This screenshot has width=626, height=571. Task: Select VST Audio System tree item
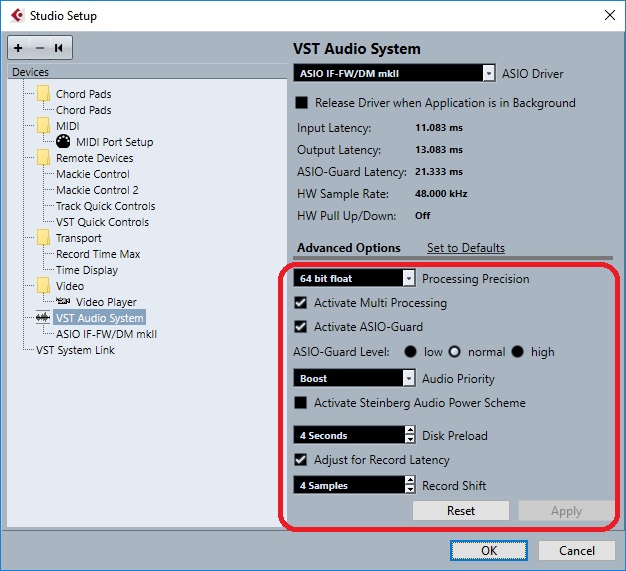tap(99, 317)
